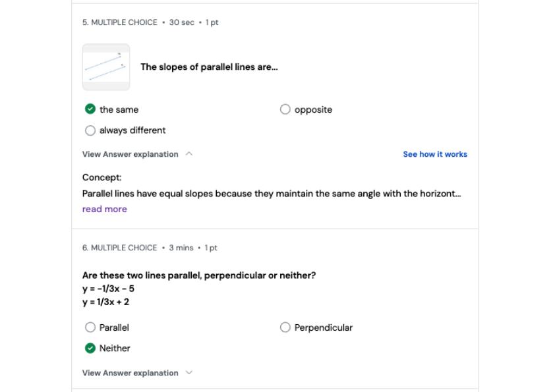Select the "Perpendicular" answer option
The width and height of the screenshot is (553, 392).
pos(285,327)
